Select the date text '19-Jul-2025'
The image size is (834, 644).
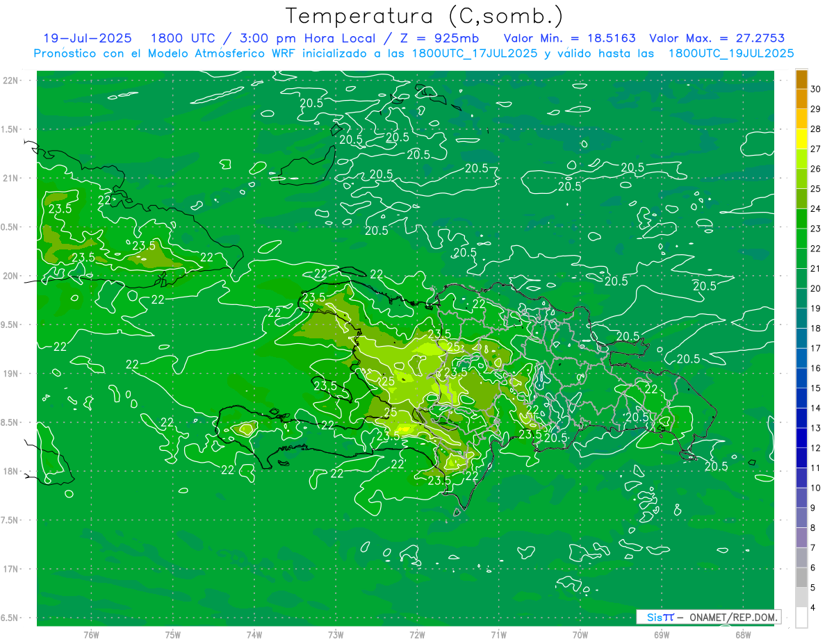[88, 38]
